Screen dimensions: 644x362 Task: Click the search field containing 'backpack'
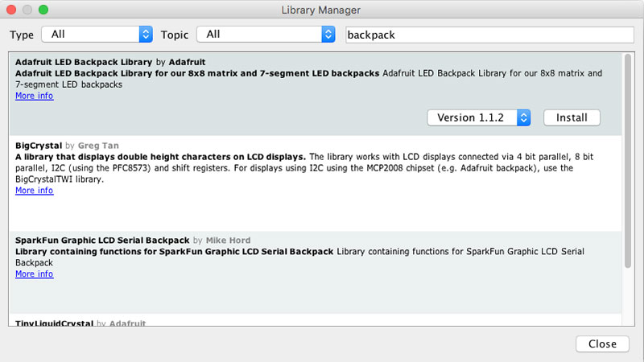pos(489,35)
